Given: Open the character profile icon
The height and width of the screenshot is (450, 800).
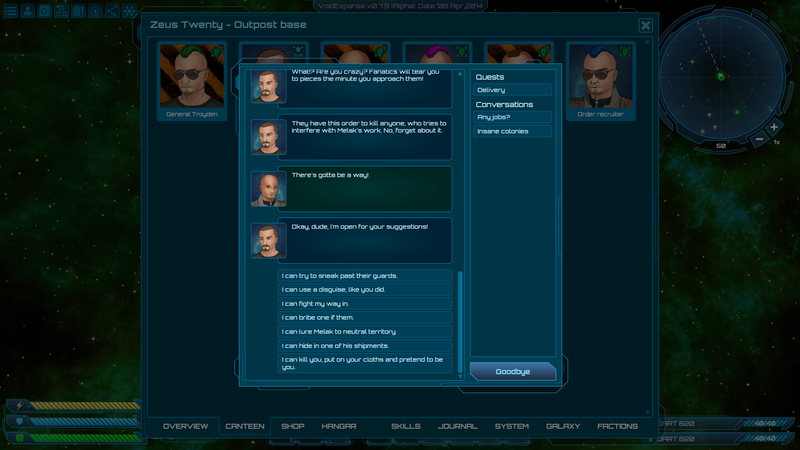Looking at the screenshot, I should 28,11.
